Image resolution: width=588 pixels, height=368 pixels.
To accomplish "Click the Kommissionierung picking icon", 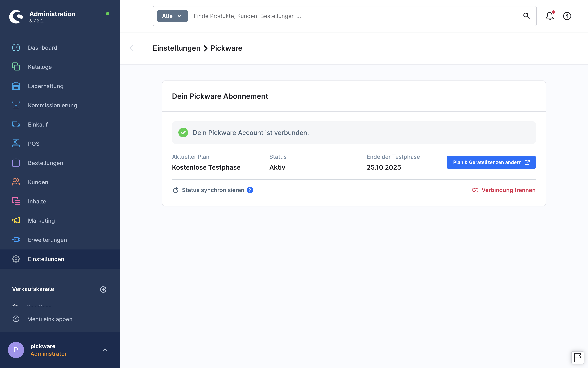I will (x=16, y=105).
